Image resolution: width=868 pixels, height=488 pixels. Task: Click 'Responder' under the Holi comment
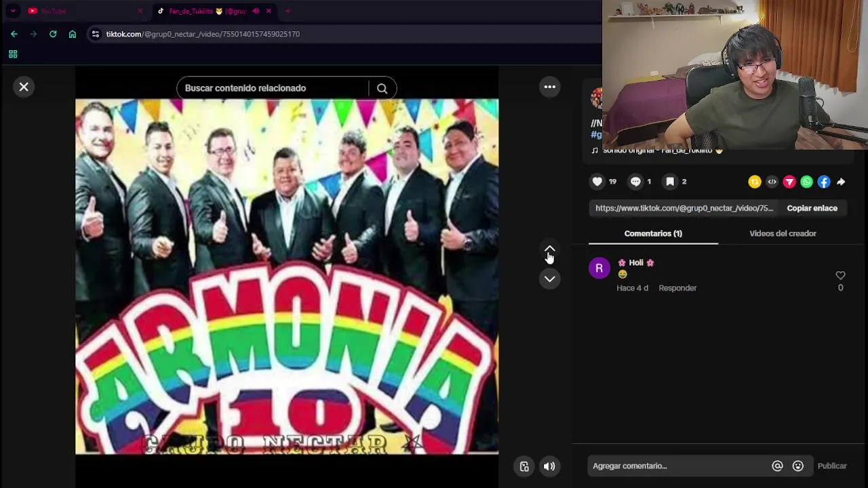pyautogui.click(x=677, y=288)
